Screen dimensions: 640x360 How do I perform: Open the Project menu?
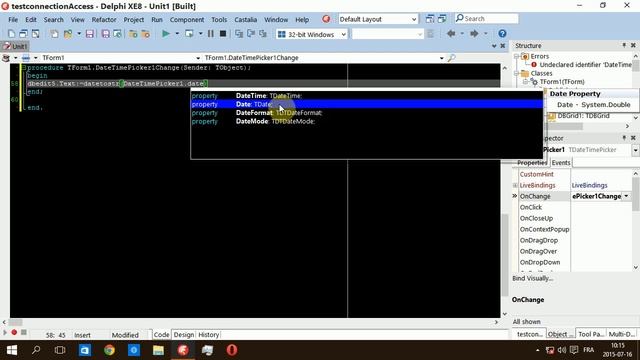133,20
